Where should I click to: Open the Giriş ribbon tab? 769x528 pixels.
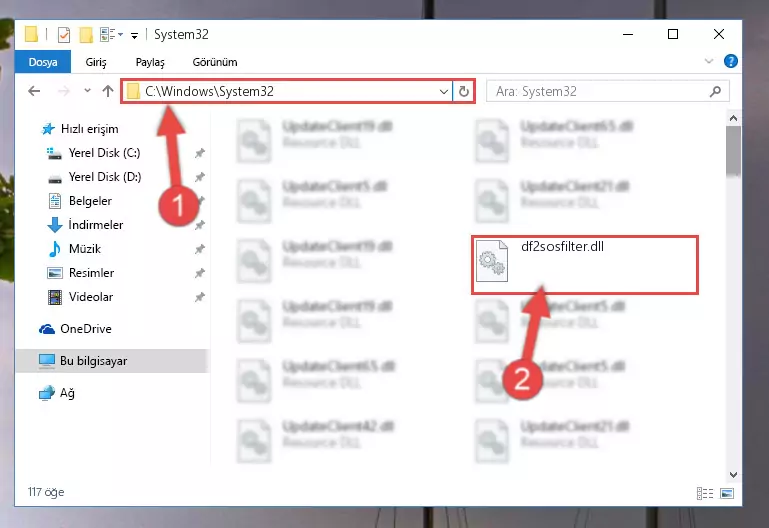[x=96, y=62]
